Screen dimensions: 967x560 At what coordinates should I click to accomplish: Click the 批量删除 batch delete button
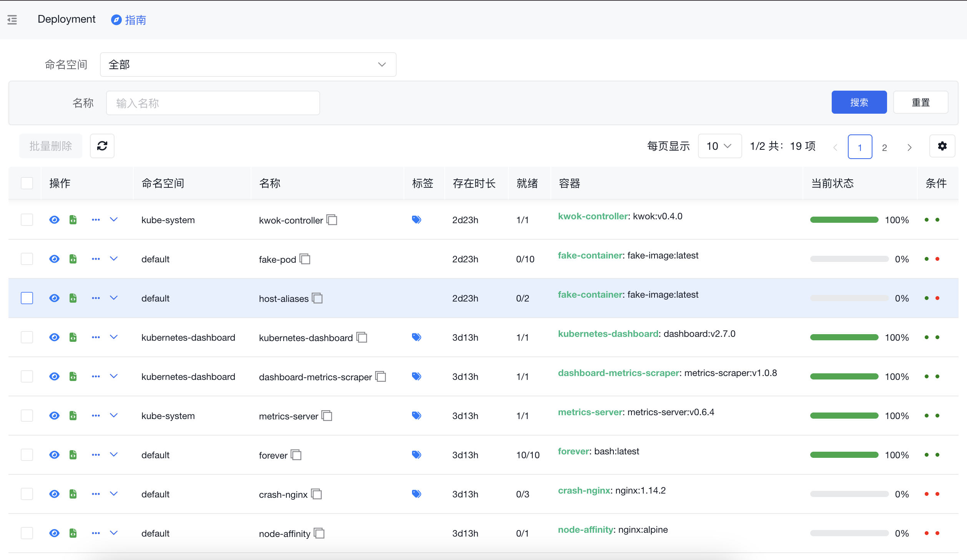pos(51,146)
